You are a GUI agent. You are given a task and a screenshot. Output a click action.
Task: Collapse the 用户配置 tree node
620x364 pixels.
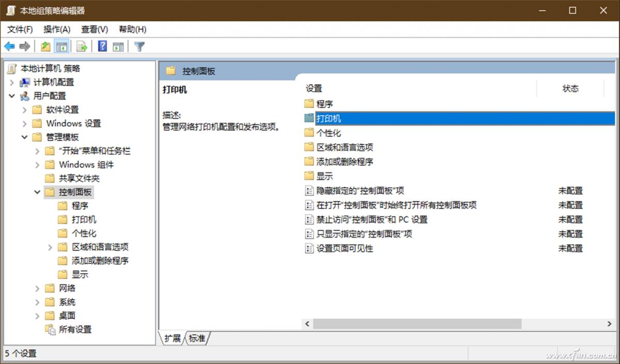[x=12, y=96]
